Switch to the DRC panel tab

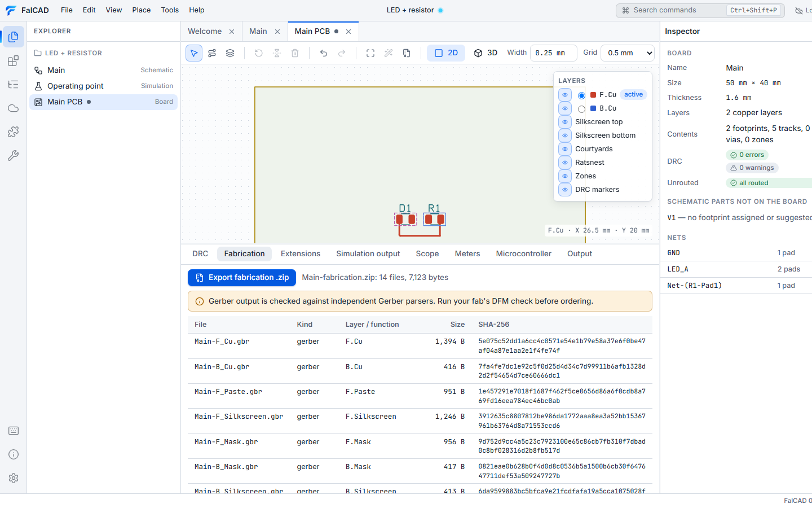pos(200,254)
